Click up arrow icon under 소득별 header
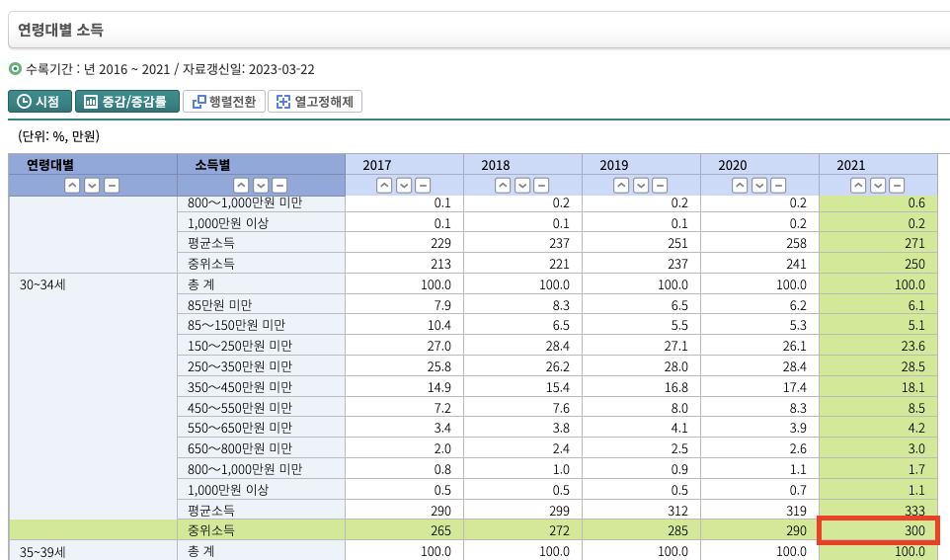Screen dimensions: 950x560 coord(241,186)
